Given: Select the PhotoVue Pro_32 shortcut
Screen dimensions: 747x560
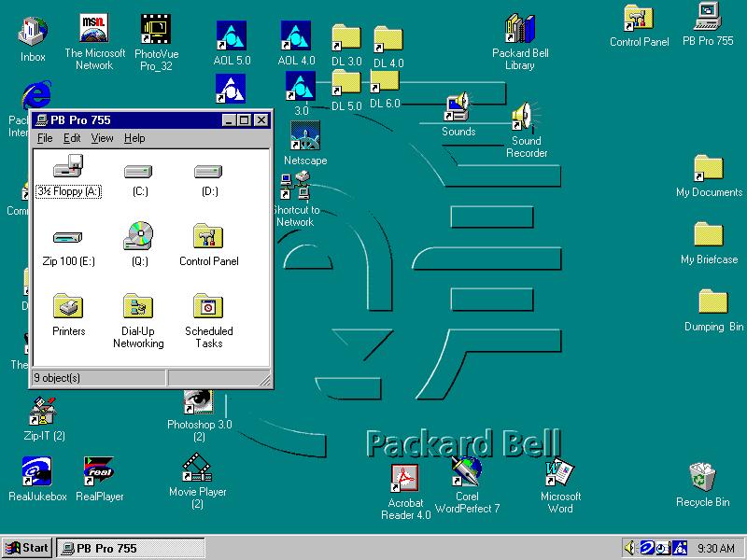Looking at the screenshot, I should click(156, 29).
